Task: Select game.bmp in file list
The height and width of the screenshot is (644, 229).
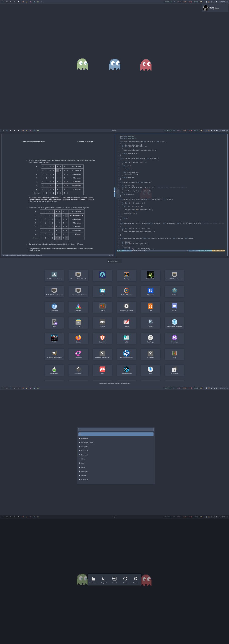Action: click(116, 471)
